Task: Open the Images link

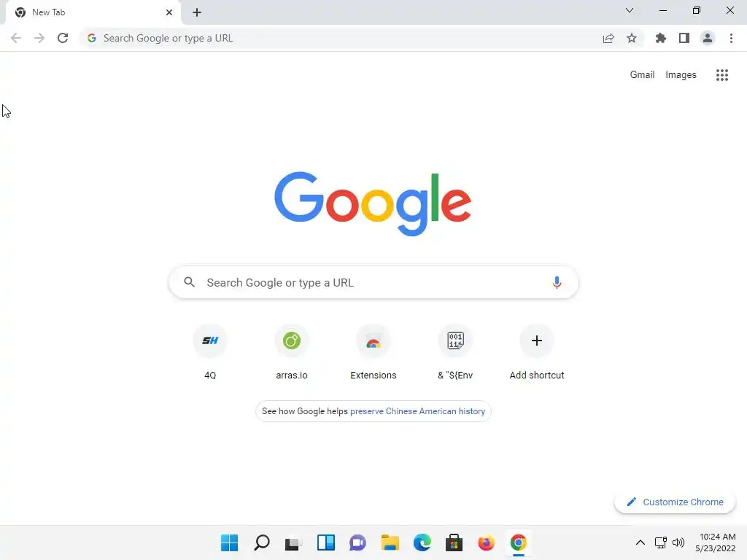Action: [681, 75]
